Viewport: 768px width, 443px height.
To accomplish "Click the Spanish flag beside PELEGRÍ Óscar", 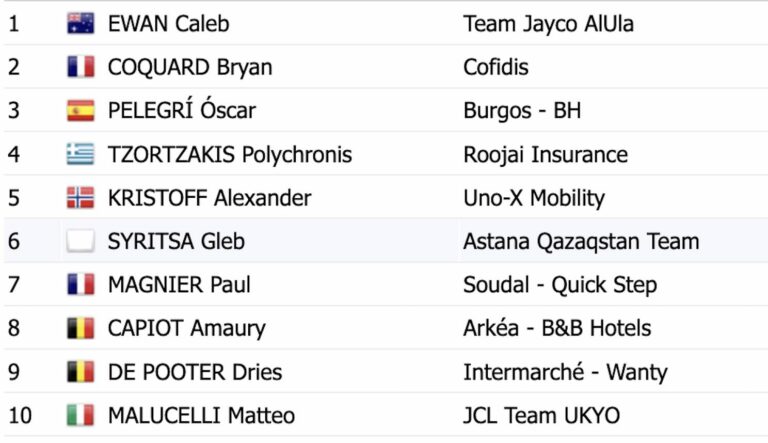I will point(80,111).
